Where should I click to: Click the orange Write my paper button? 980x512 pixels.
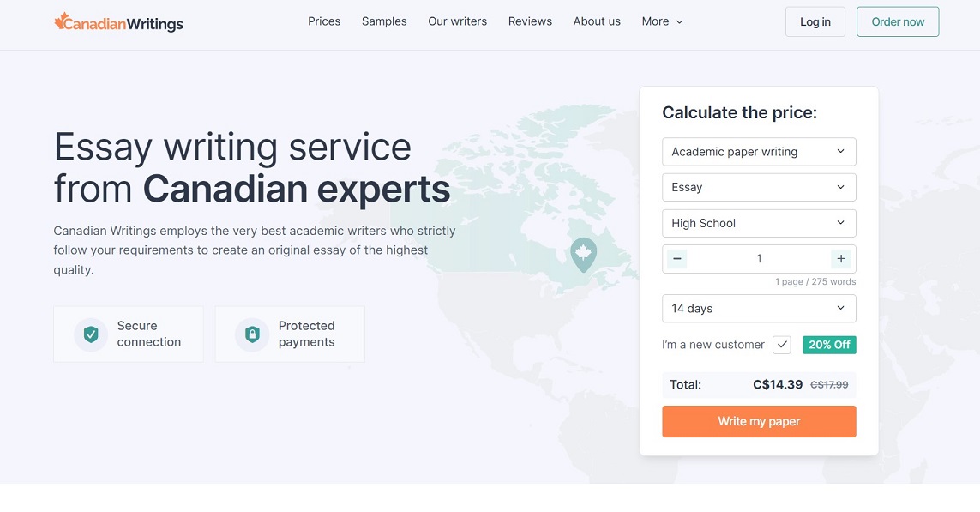pos(759,422)
